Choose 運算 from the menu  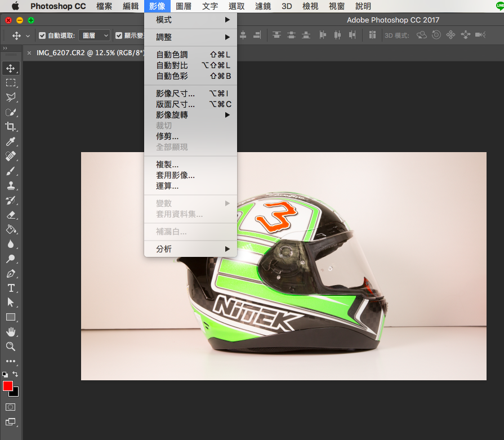coord(190,186)
